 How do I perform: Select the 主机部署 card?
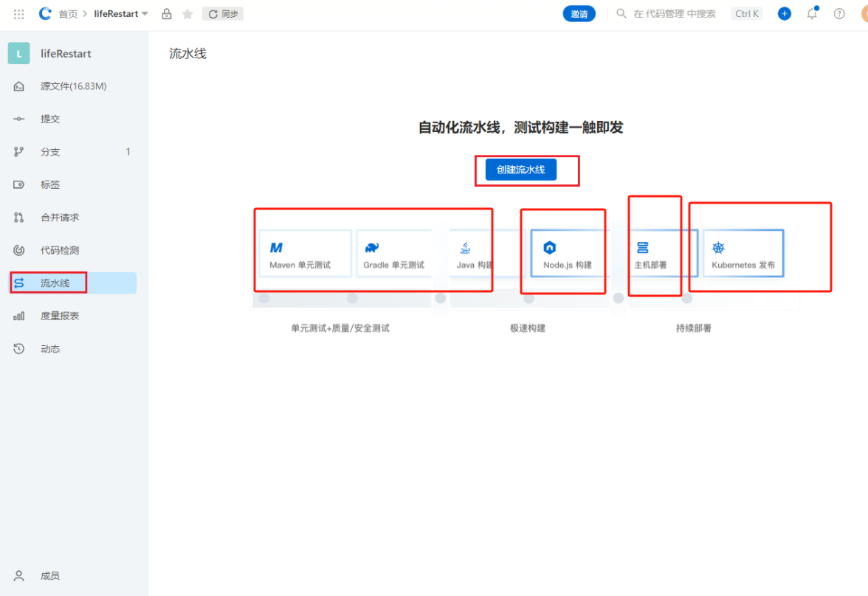point(662,254)
